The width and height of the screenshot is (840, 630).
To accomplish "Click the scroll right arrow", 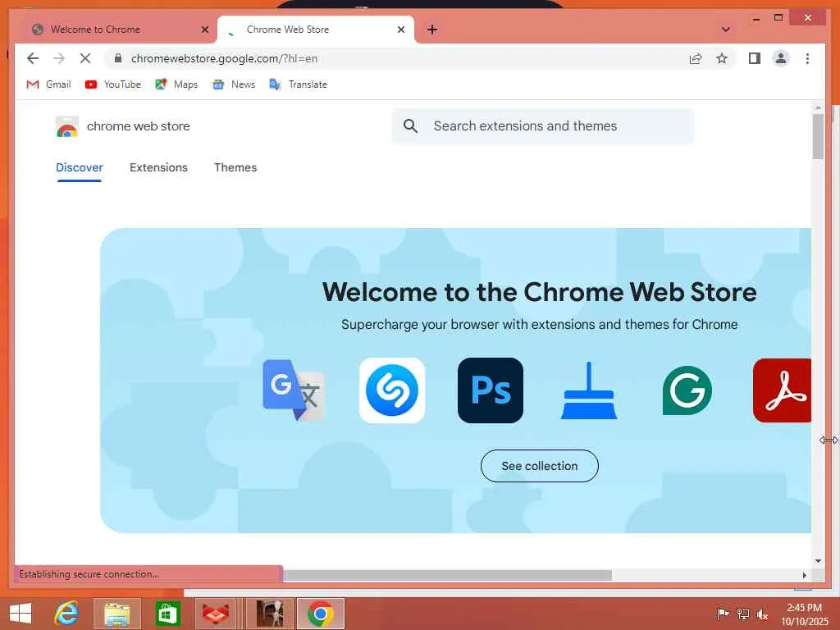I will pyautogui.click(x=804, y=575).
